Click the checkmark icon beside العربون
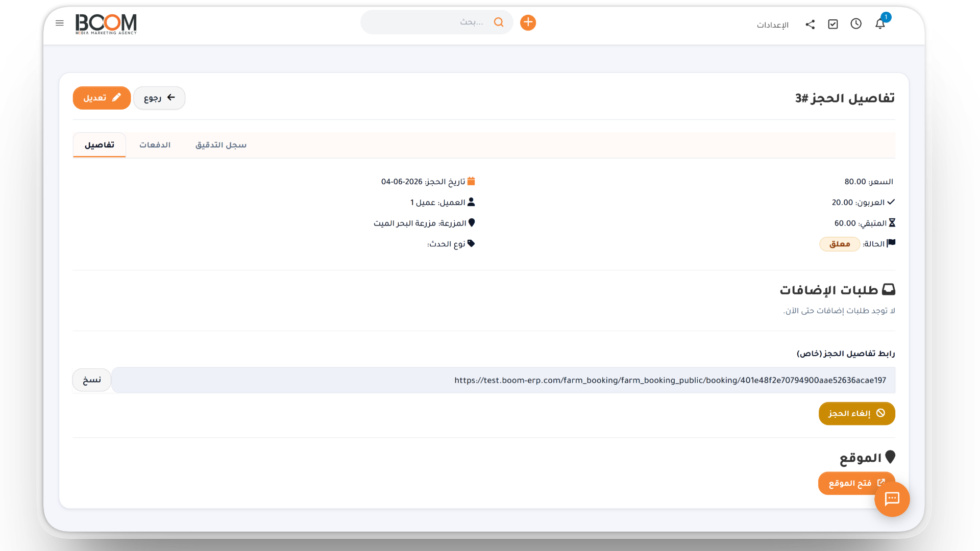980x551 pixels. tap(891, 202)
